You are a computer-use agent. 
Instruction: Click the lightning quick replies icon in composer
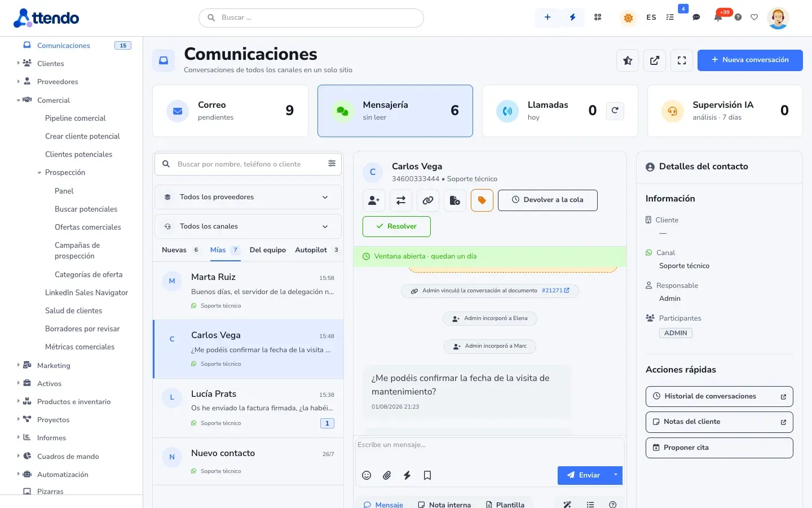point(407,475)
